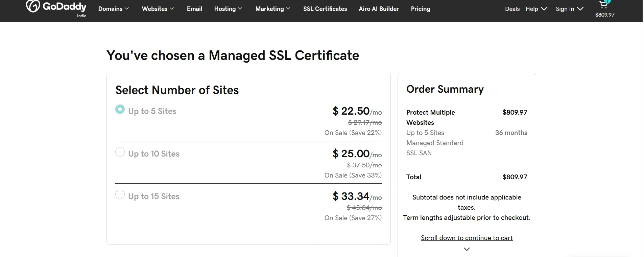Pick the Up to 15 Sites radio button

point(120,194)
